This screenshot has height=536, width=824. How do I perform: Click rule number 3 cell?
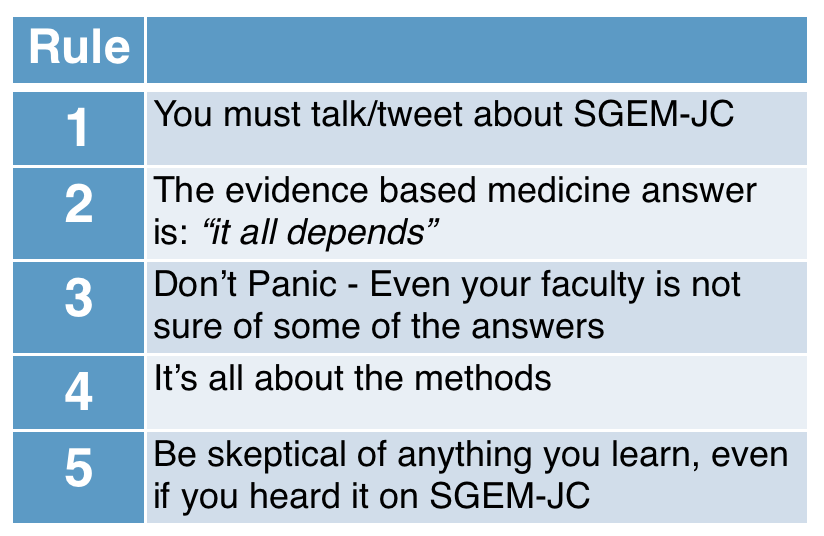coord(78,307)
